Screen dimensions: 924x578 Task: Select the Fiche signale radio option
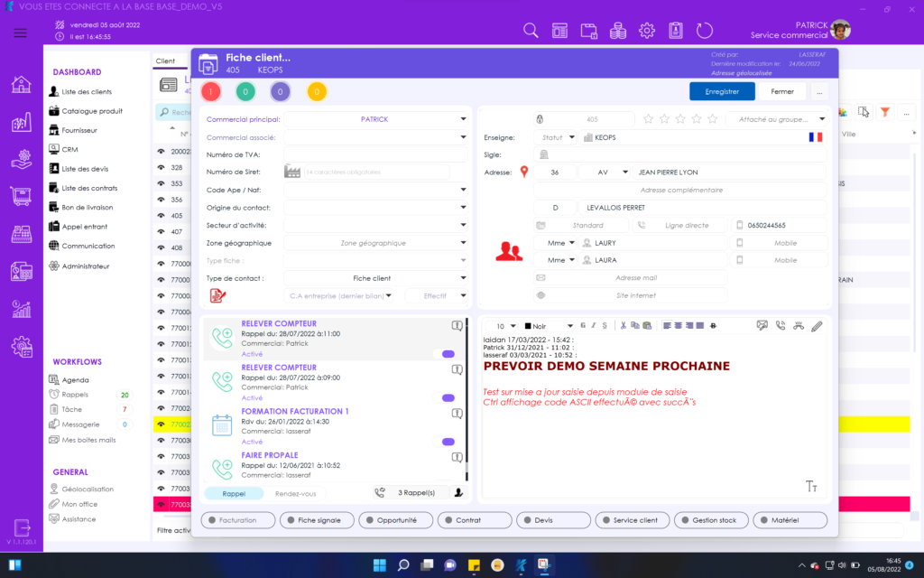[317, 520]
